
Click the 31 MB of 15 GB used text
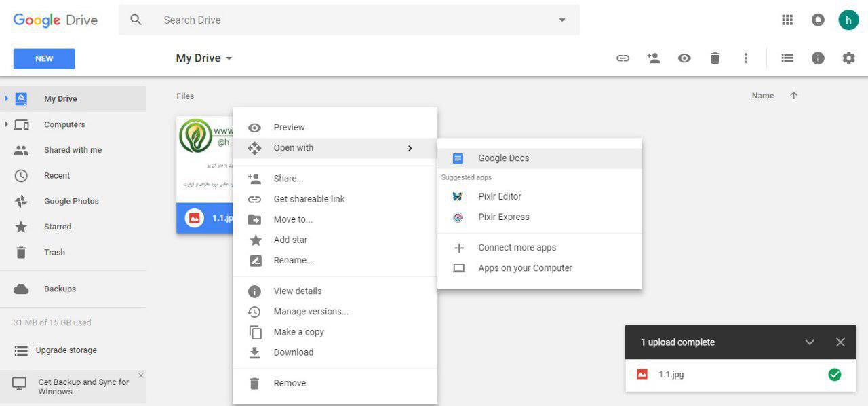[52, 322]
